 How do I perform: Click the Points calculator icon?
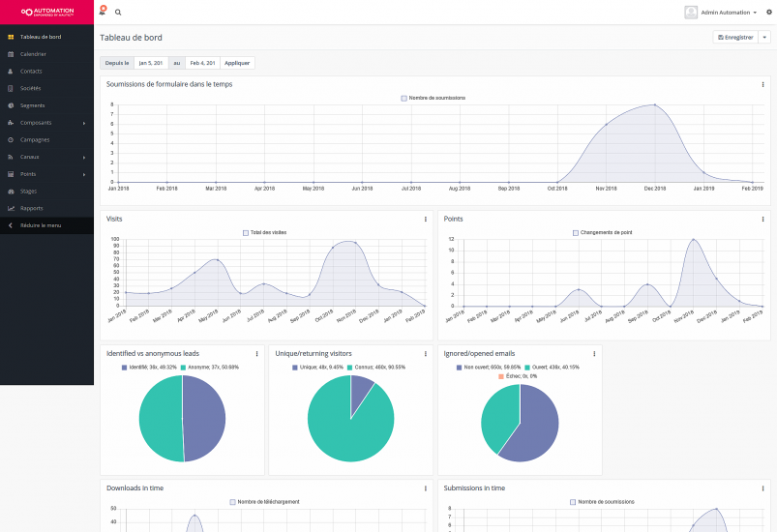click(11, 174)
